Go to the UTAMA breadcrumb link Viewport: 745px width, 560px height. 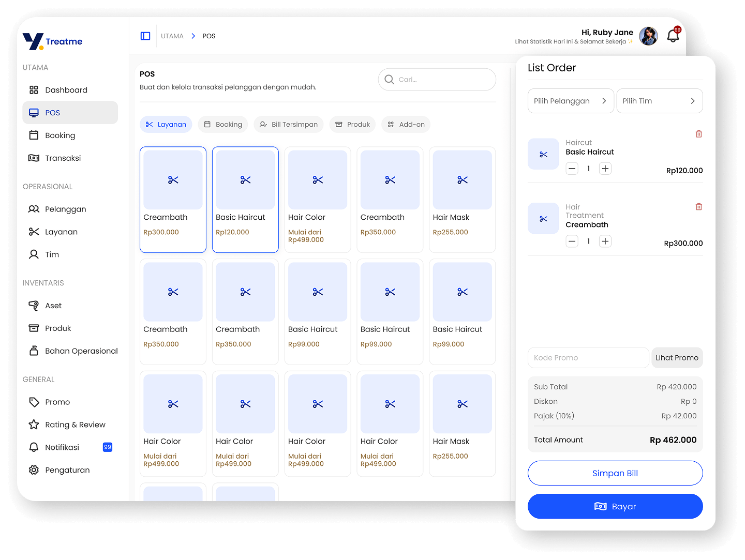coord(172,36)
